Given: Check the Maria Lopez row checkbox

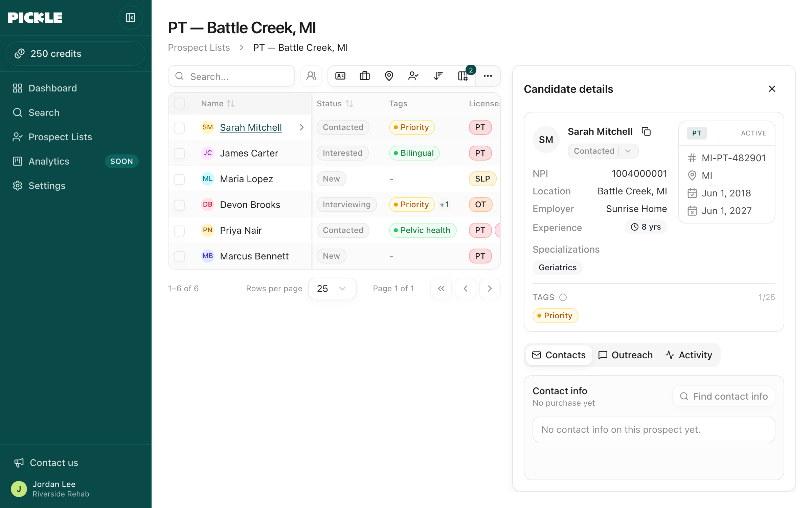Looking at the screenshot, I should coord(179,179).
